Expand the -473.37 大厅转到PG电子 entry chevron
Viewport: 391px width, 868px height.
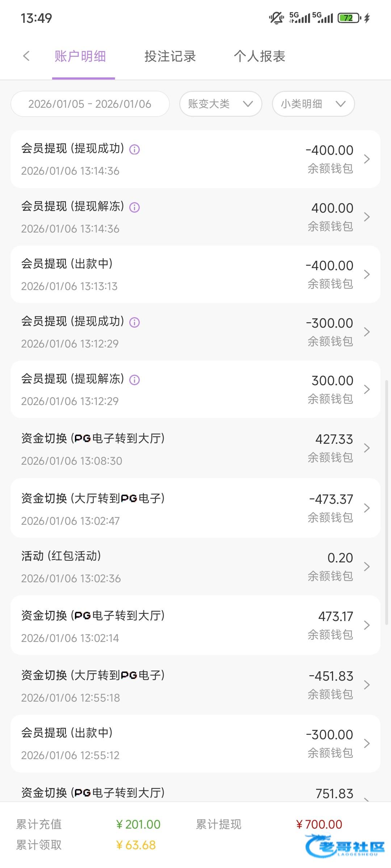(x=367, y=508)
